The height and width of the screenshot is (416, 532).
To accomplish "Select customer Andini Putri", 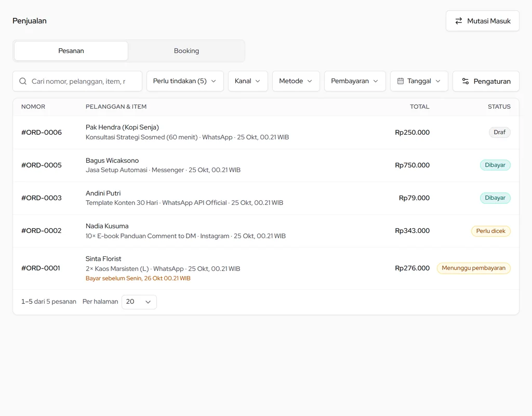I will (103, 193).
